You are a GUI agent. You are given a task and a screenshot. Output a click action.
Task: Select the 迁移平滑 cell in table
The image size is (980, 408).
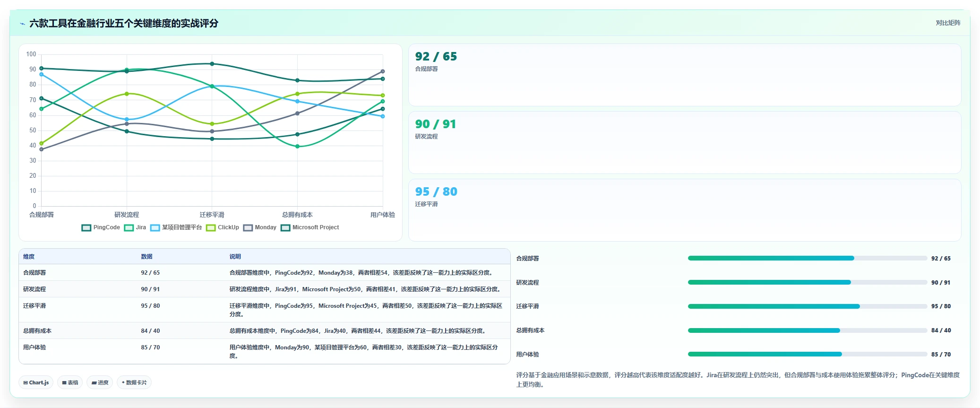click(x=34, y=306)
